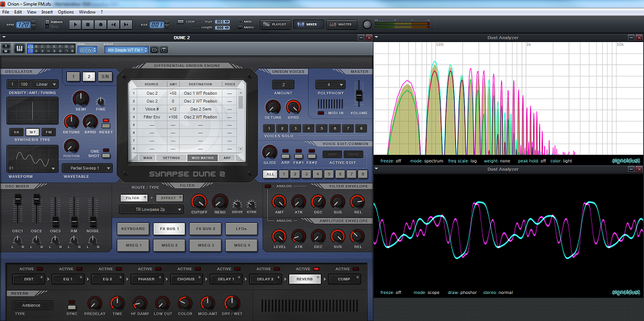644x321 pixels.
Task: Open the Options menu
Action: tap(66, 12)
